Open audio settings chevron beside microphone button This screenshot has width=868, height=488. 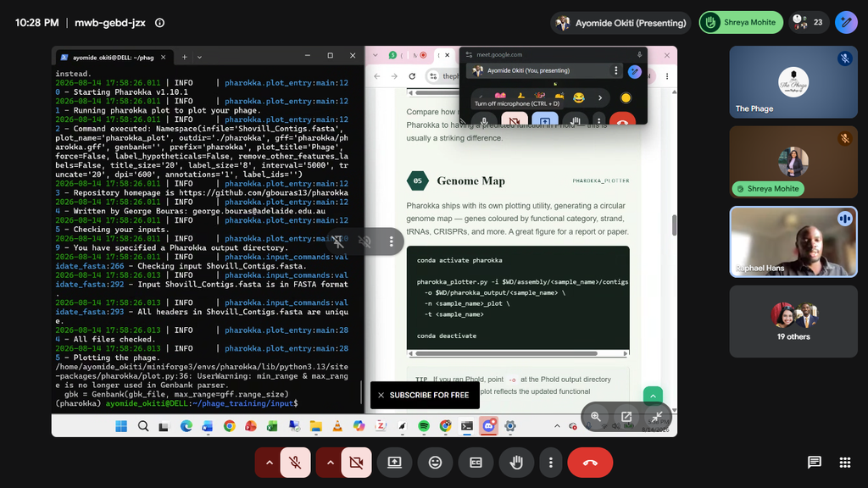click(x=269, y=463)
